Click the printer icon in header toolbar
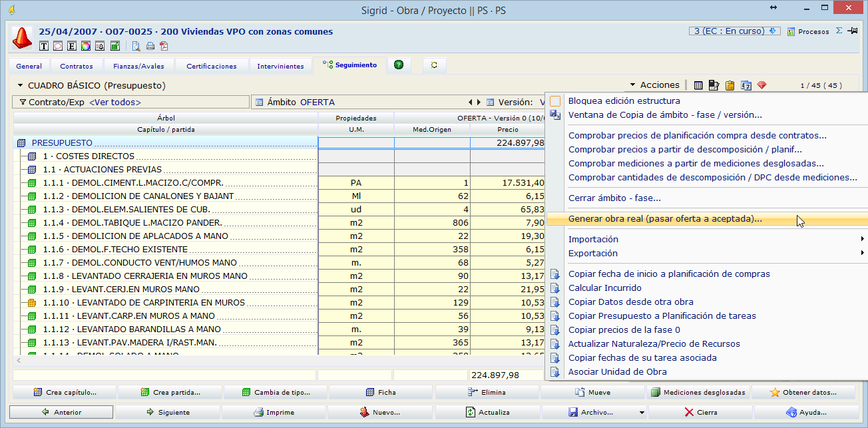This screenshot has height=428, width=868. [150, 46]
